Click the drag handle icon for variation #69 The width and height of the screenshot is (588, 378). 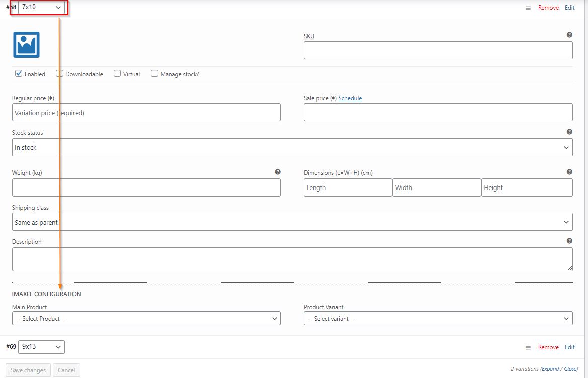point(528,348)
